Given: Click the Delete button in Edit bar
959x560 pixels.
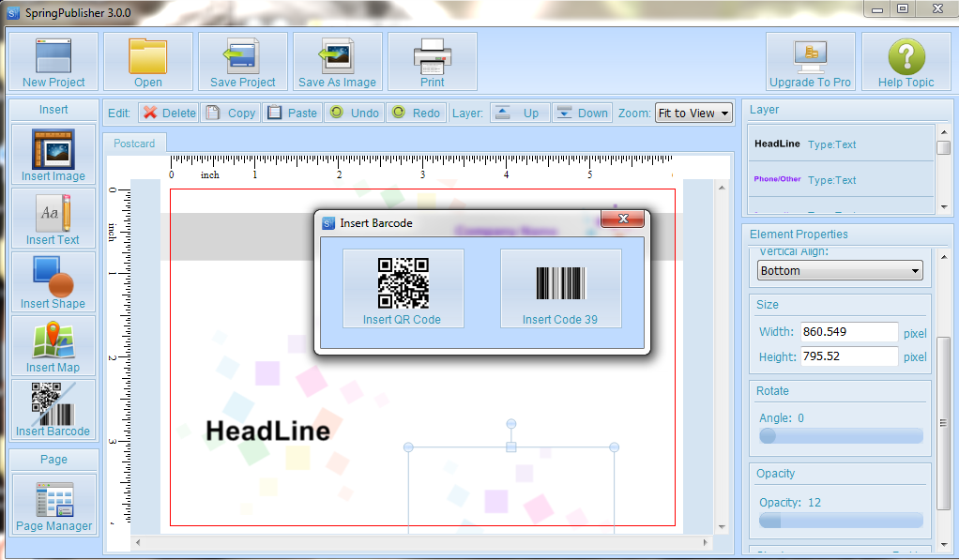Looking at the screenshot, I should pos(170,114).
